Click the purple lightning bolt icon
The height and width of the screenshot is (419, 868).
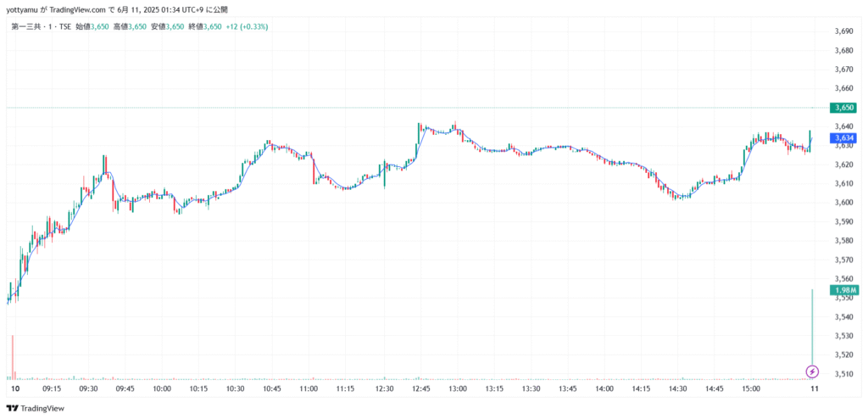point(812,372)
